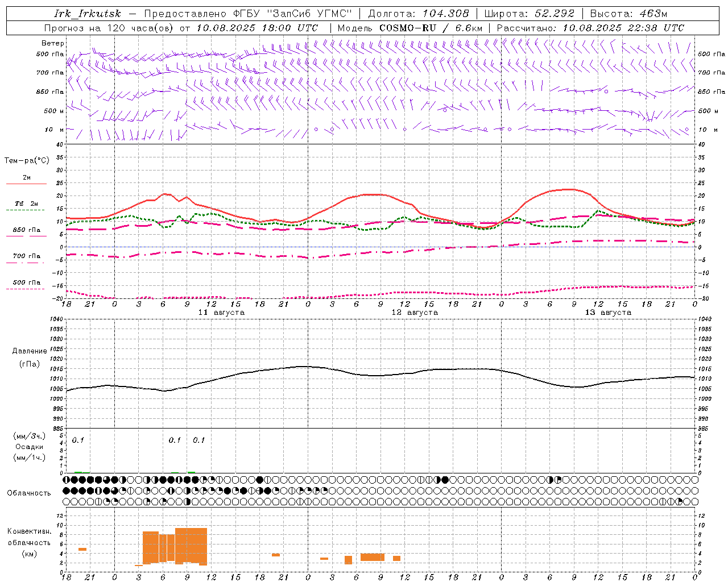Screen dimensions: 728x582
Task: Click the '(мм/3ч.)' unit label
Action: (30, 436)
